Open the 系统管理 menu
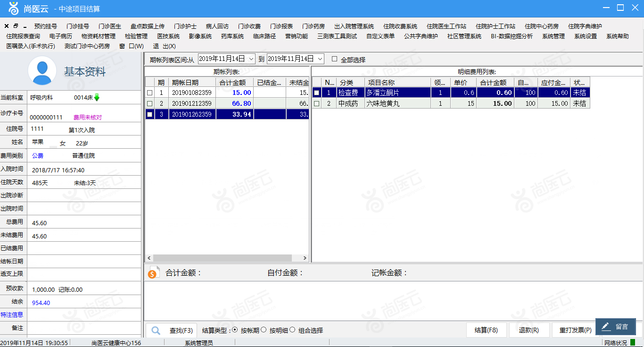 tap(553, 36)
